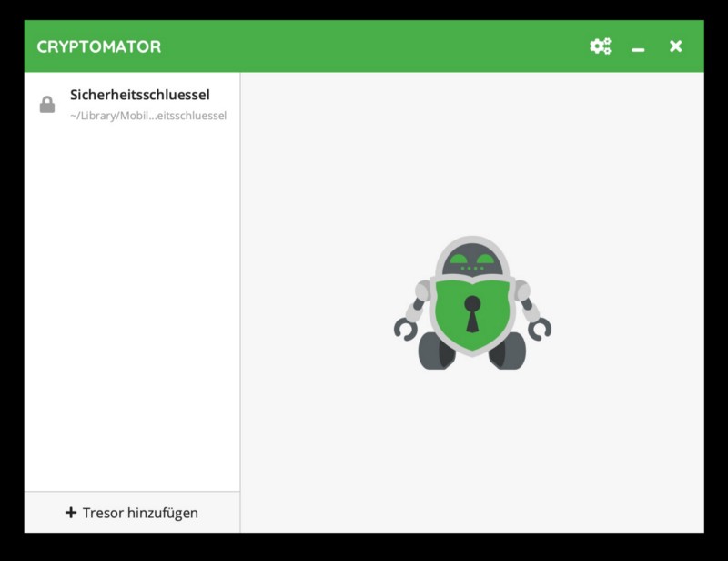Select the Sicherheitsschluessel vault name
This screenshot has width=728, height=561.
[x=140, y=95]
